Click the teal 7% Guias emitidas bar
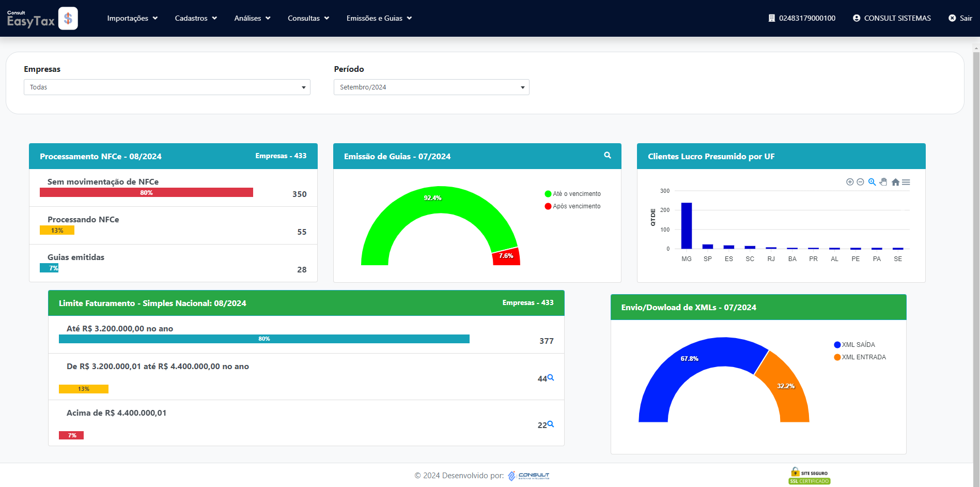 coord(49,268)
